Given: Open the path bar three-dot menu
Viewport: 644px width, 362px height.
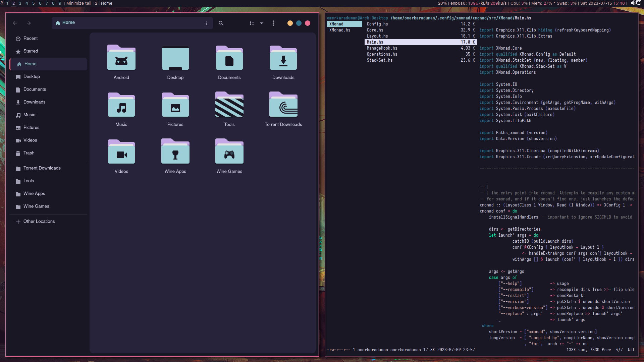Looking at the screenshot, I should click(207, 23).
